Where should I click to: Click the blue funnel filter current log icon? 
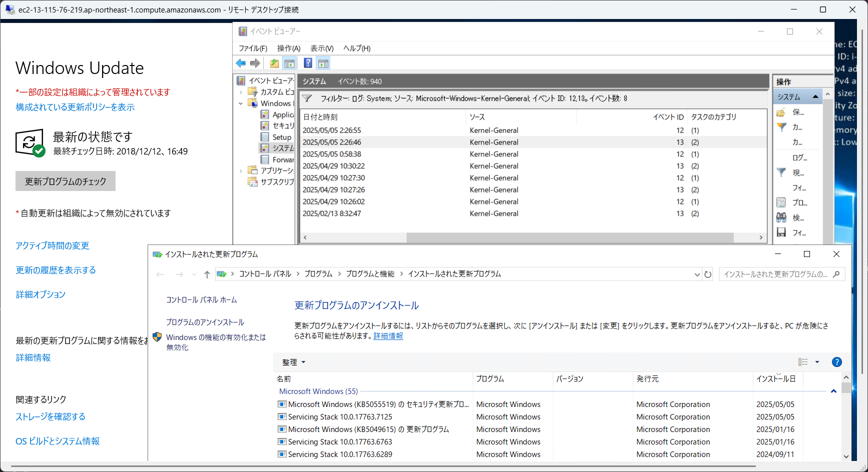(781, 172)
